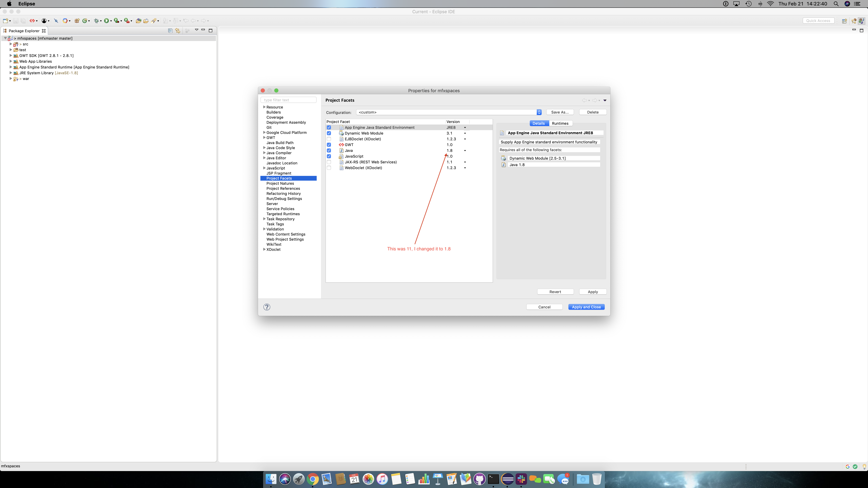Click the filter text field in Properties dialog
868x488 pixels.
click(288, 100)
